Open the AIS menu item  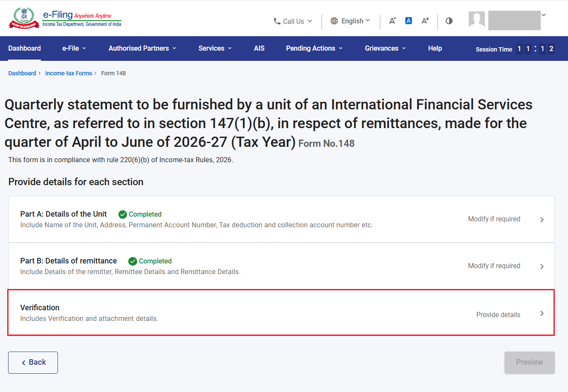pyautogui.click(x=259, y=49)
